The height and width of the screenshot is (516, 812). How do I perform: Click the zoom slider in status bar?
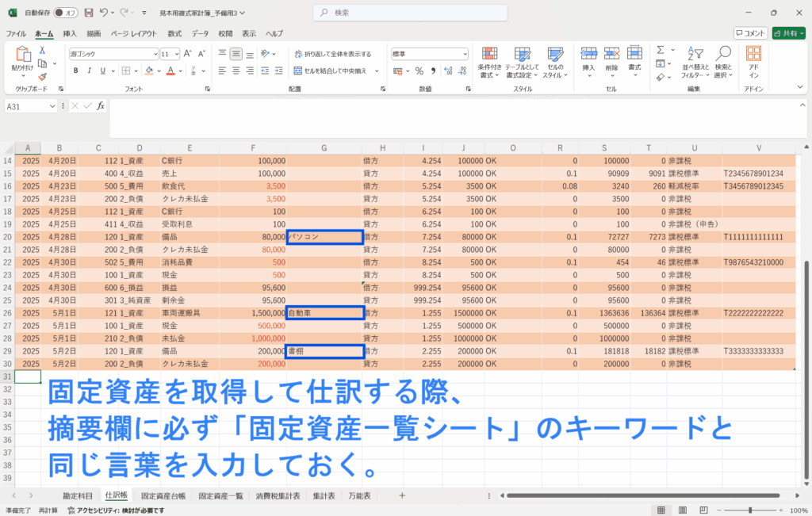(x=750, y=510)
